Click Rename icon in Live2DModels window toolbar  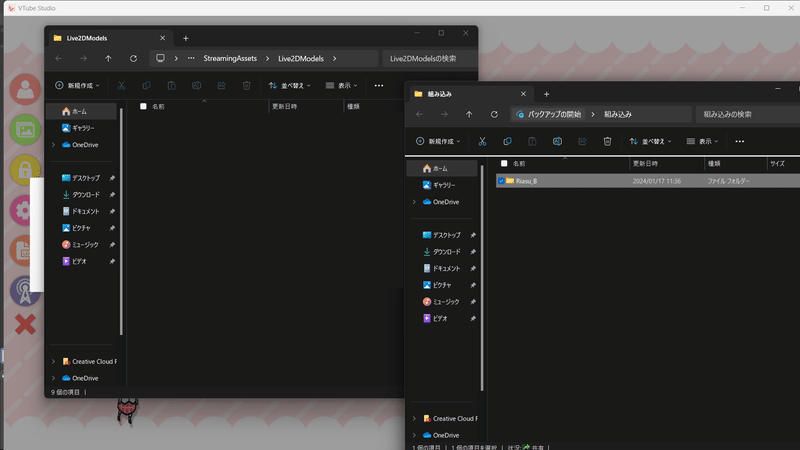point(196,86)
